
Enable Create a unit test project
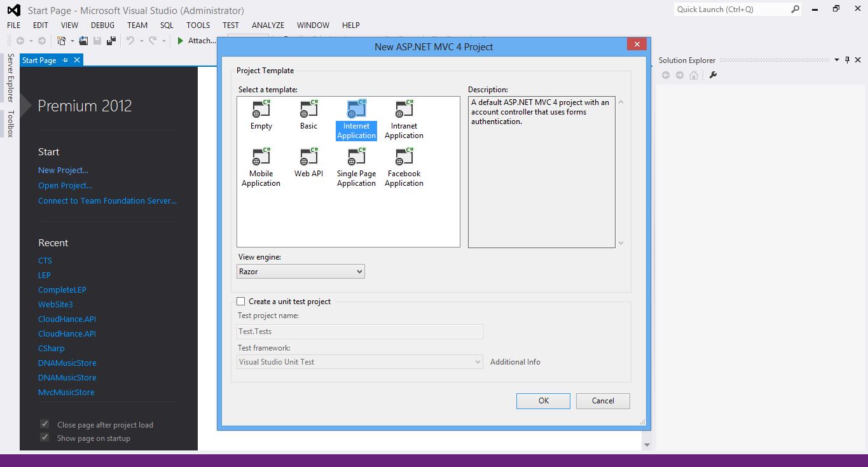point(240,301)
